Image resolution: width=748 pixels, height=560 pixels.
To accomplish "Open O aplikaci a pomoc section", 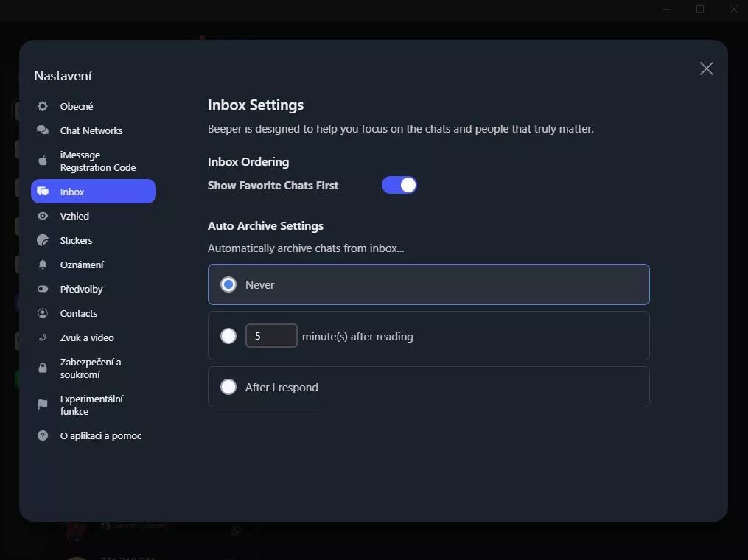I will coord(94,435).
